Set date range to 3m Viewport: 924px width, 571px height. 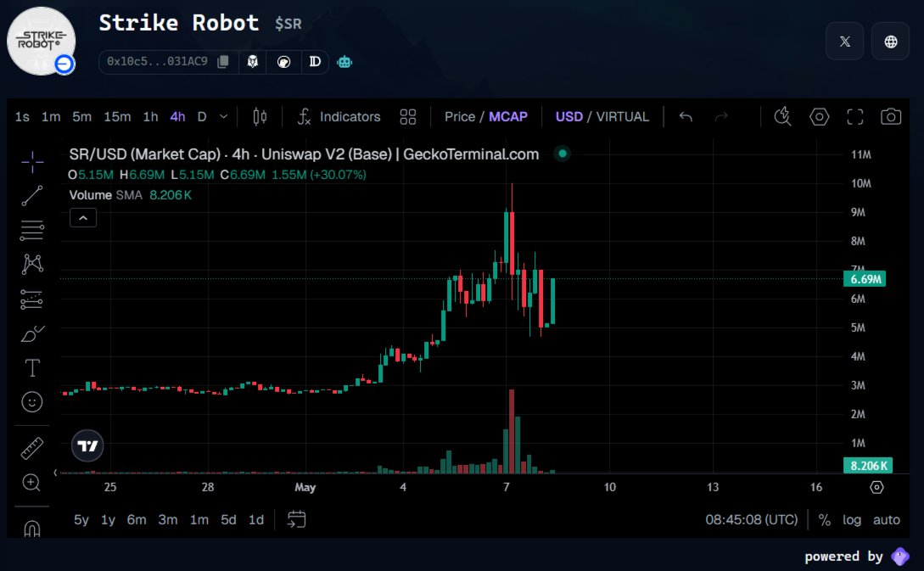point(168,520)
